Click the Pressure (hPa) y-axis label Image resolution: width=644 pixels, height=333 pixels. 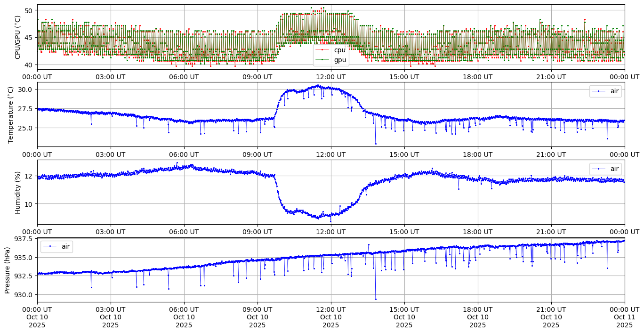pos(8,270)
